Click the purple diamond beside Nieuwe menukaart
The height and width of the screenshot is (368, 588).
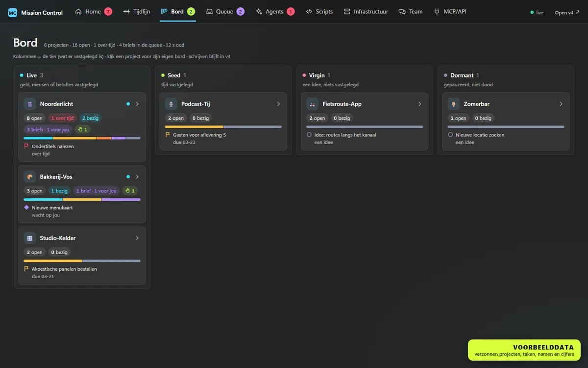tap(26, 208)
